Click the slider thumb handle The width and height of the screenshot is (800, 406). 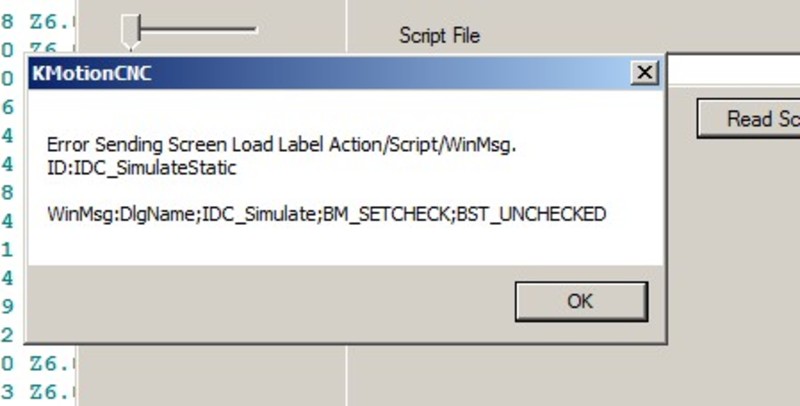pos(131,31)
